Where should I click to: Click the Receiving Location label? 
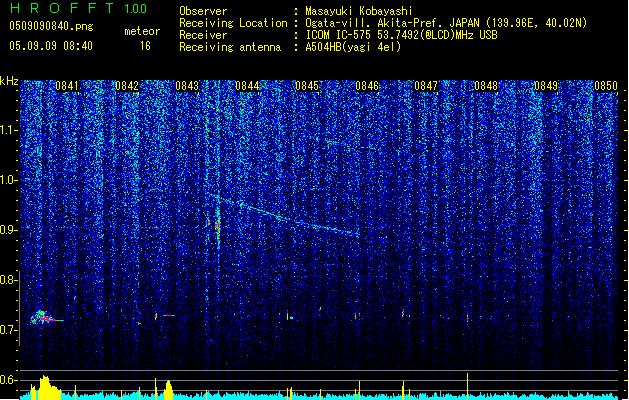233,23
